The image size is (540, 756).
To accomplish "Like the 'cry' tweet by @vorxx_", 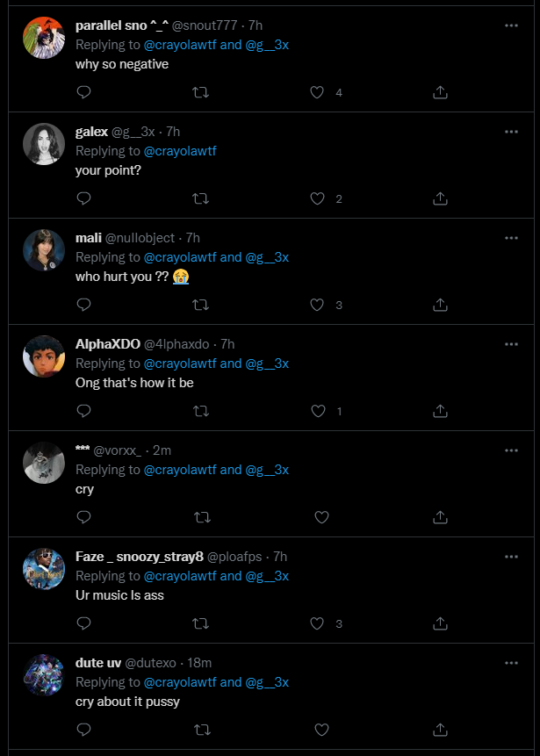I will click(x=321, y=517).
